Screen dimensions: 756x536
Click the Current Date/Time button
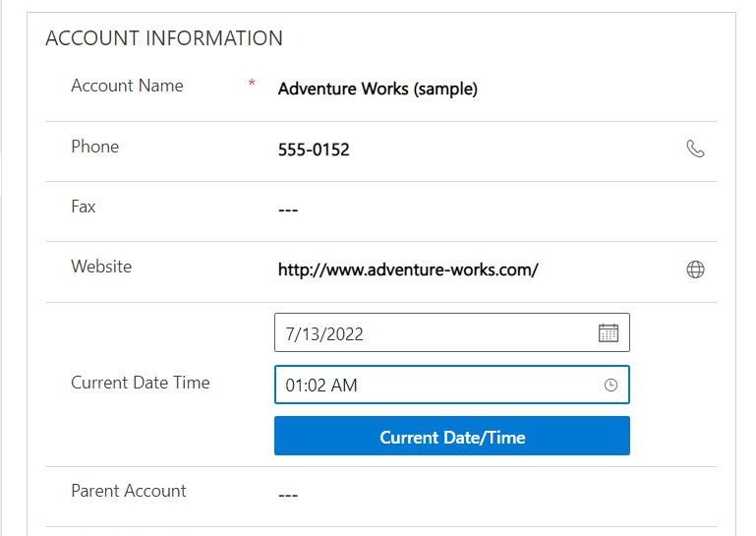click(x=452, y=436)
